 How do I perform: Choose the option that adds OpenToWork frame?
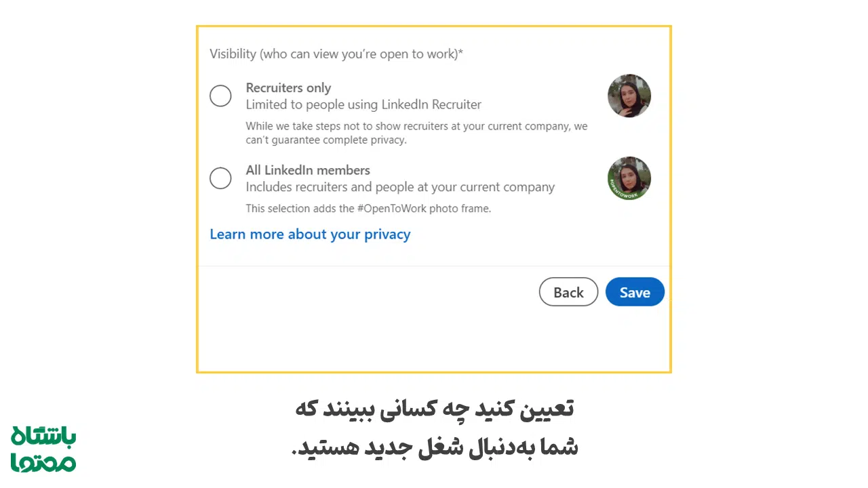220,178
